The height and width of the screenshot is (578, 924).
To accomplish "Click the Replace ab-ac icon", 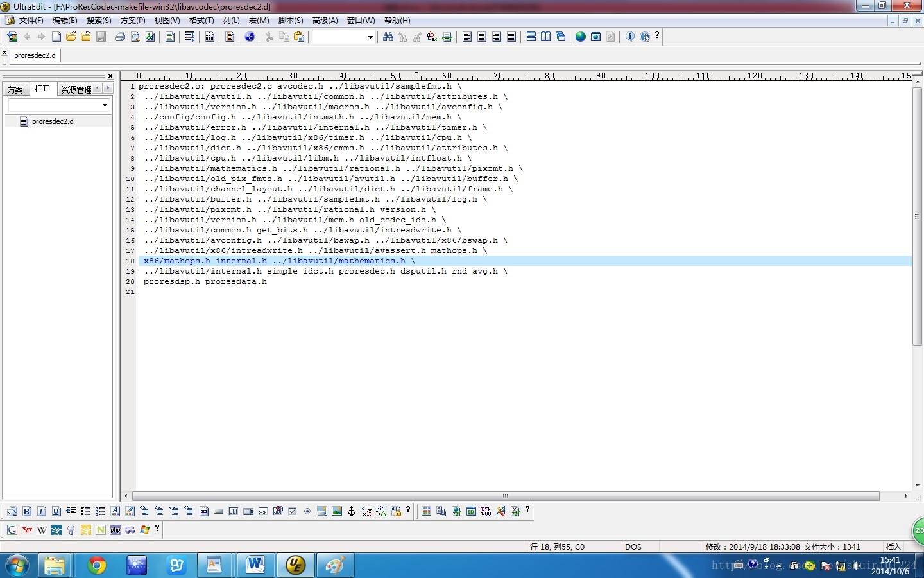I will point(432,37).
